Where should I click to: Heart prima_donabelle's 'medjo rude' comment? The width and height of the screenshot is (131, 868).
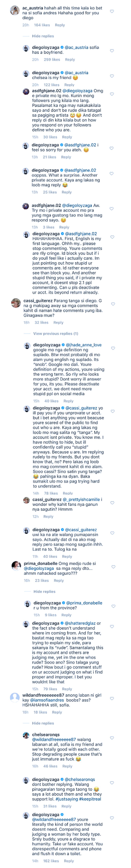[x=113, y=567]
